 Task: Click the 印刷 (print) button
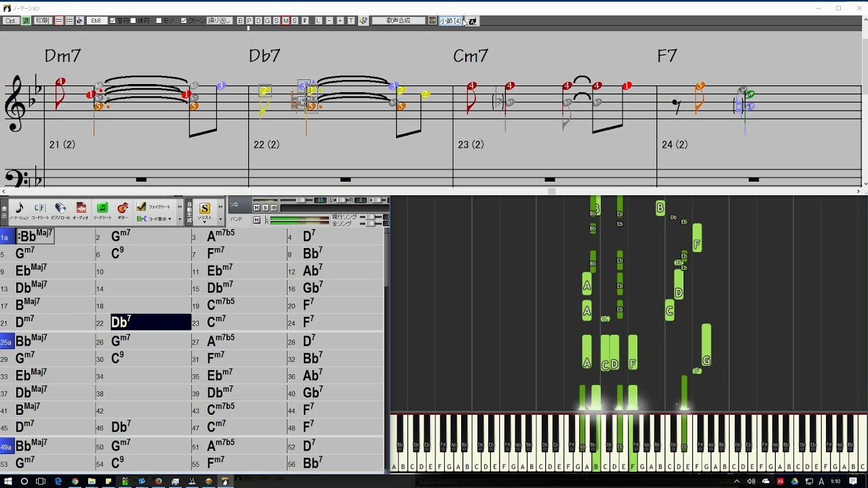tap(42, 21)
